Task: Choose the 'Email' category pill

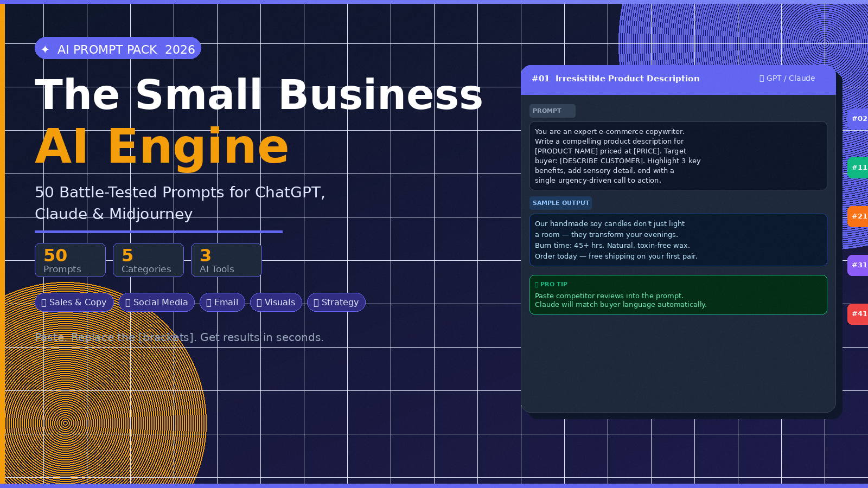Action: [222, 303]
